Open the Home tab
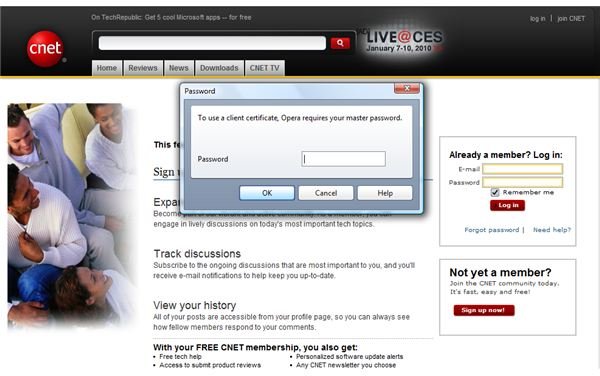This screenshot has height=376, width=600. 107,68
